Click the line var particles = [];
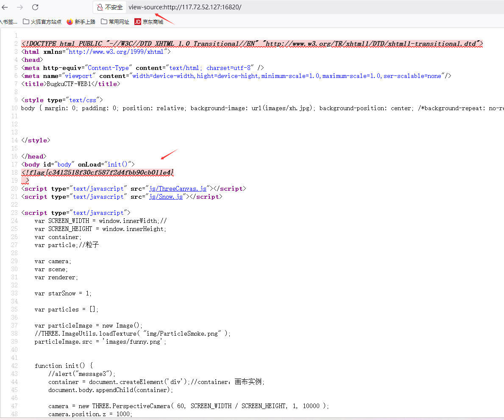 click(67, 309)
